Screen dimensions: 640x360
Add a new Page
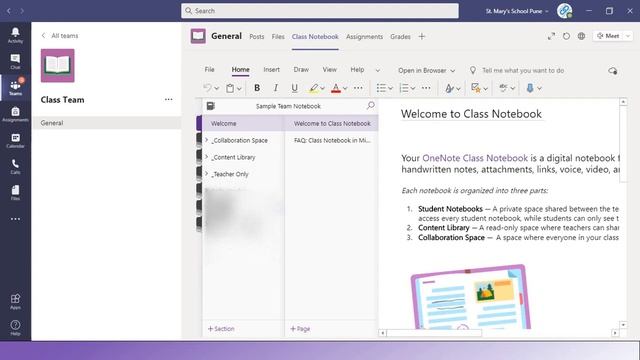pos(300,329)
